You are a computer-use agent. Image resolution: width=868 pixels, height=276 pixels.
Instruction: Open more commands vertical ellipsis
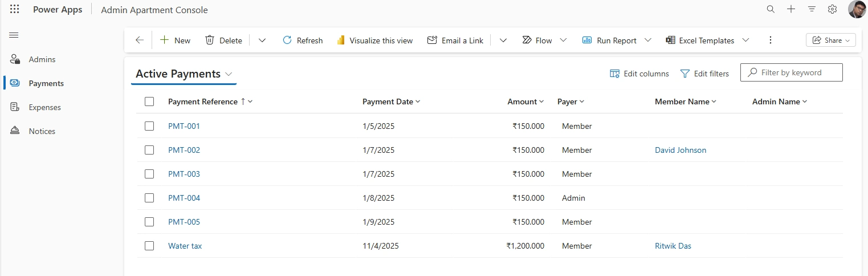point(771,40)
